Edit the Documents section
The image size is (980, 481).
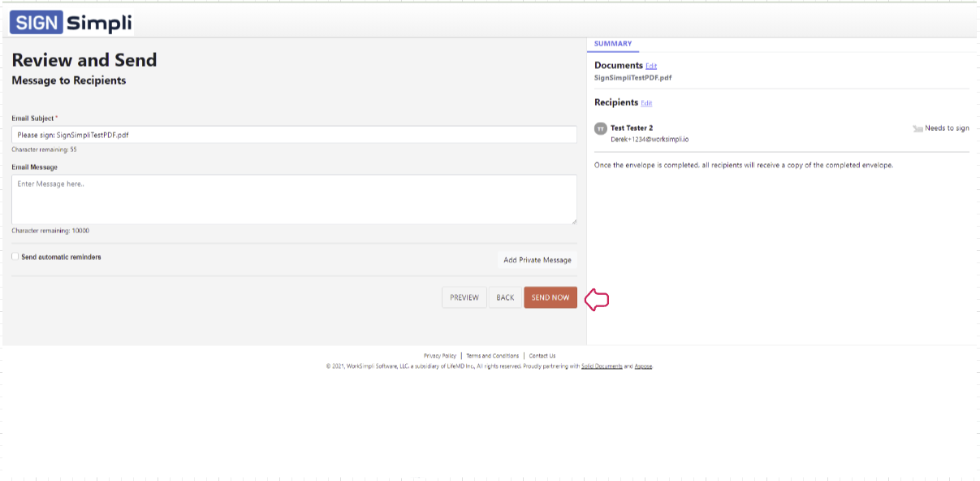click(651, 66)
